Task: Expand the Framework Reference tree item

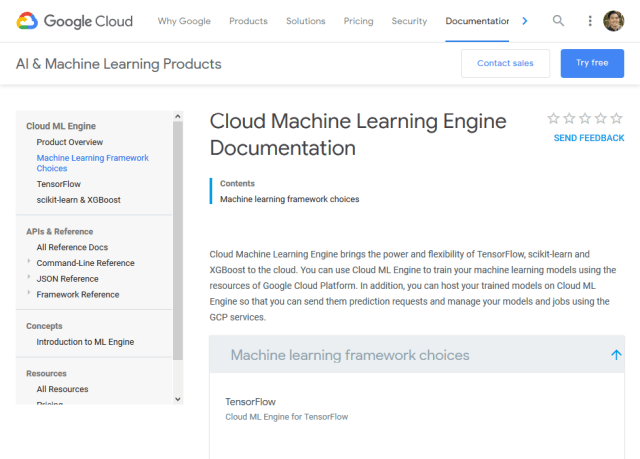Action: 29,292
